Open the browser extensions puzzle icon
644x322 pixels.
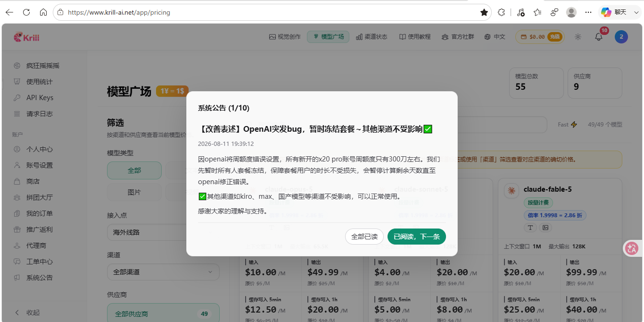[x=502, y=12]
